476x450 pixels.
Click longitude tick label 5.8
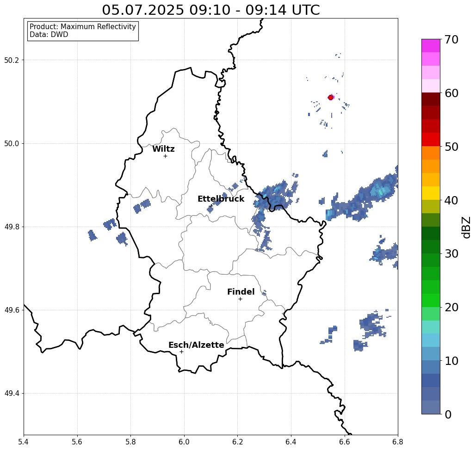coord(130,442)
